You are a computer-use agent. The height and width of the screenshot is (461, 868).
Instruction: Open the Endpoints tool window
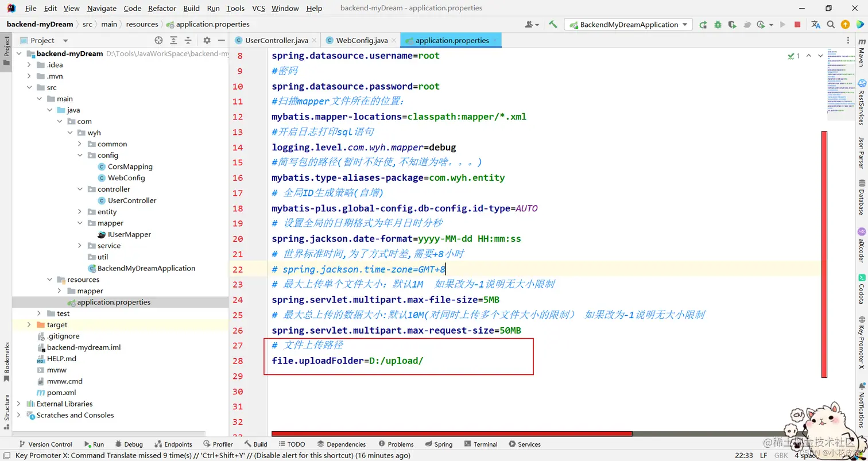(x=174, y=444)
